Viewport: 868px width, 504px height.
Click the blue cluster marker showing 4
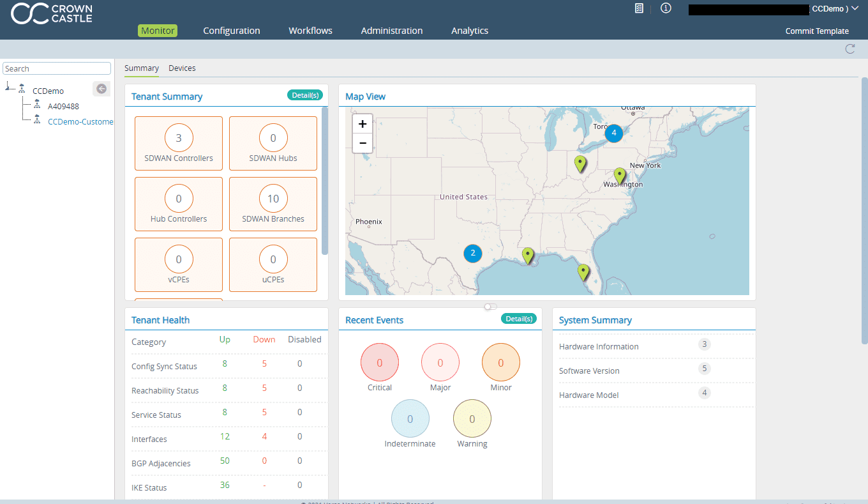613,133
